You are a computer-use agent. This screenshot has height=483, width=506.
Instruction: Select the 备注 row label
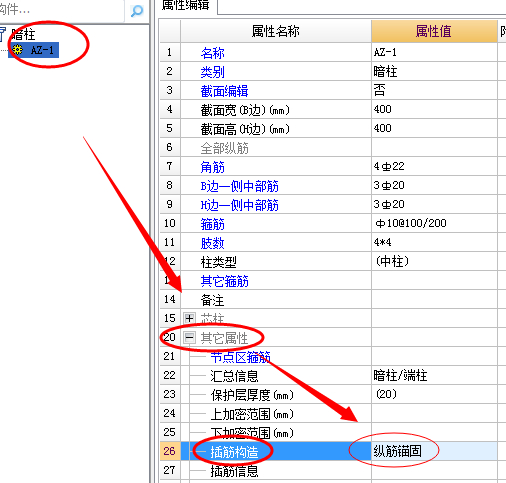point(212,300)
